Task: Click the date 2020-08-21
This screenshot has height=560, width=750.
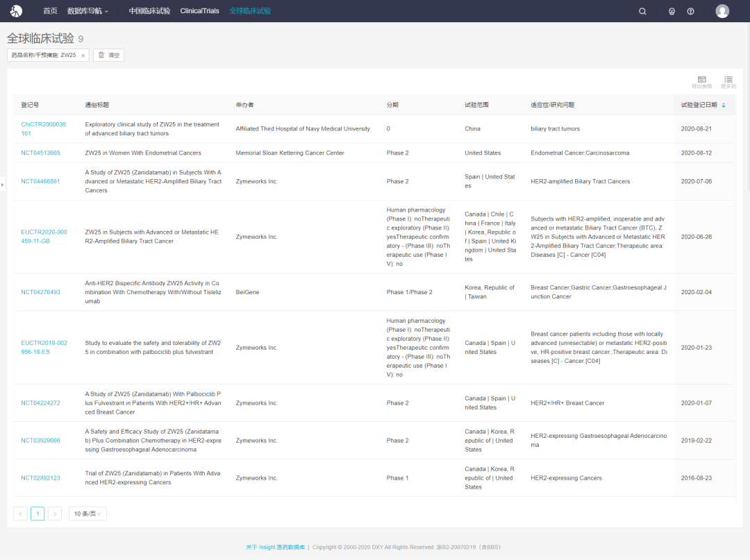Action: pyautogui.click(x=697, y=129)
